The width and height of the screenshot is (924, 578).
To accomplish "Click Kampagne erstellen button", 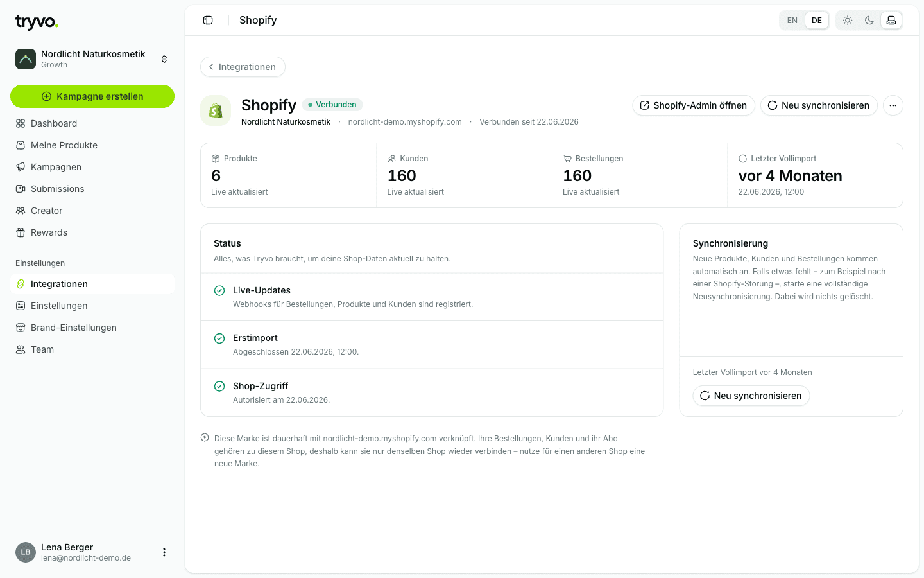I will (x=92, y=96).
